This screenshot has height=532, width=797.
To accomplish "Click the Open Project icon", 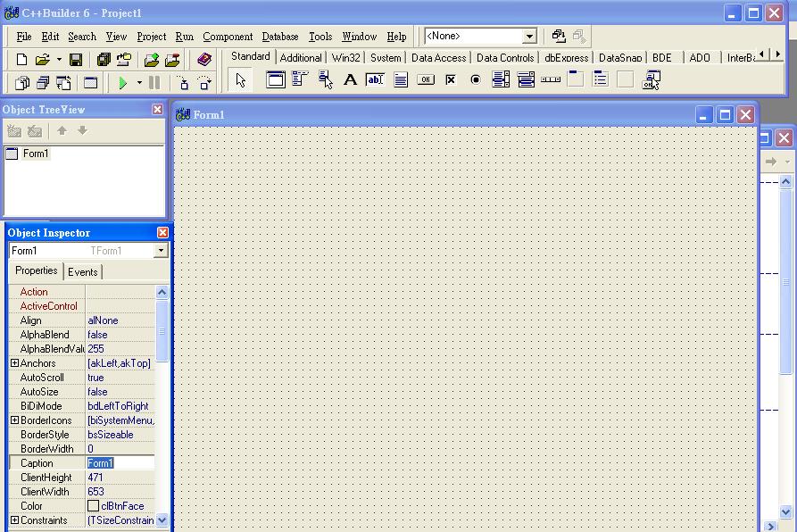I will (x=124, y=60).
